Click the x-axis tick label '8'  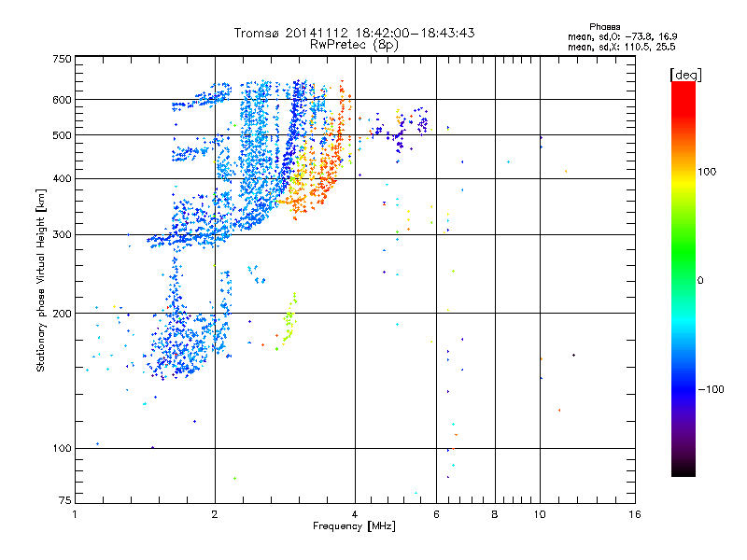click(x=495, y=514)
